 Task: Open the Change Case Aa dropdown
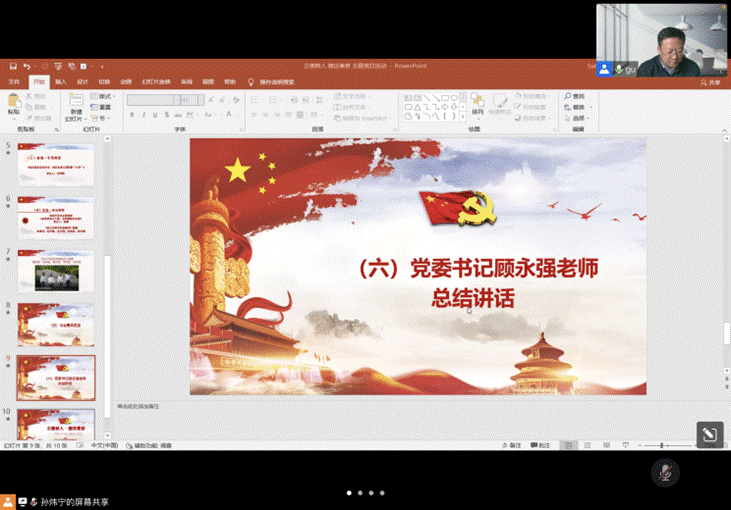[x=209, y=115]
